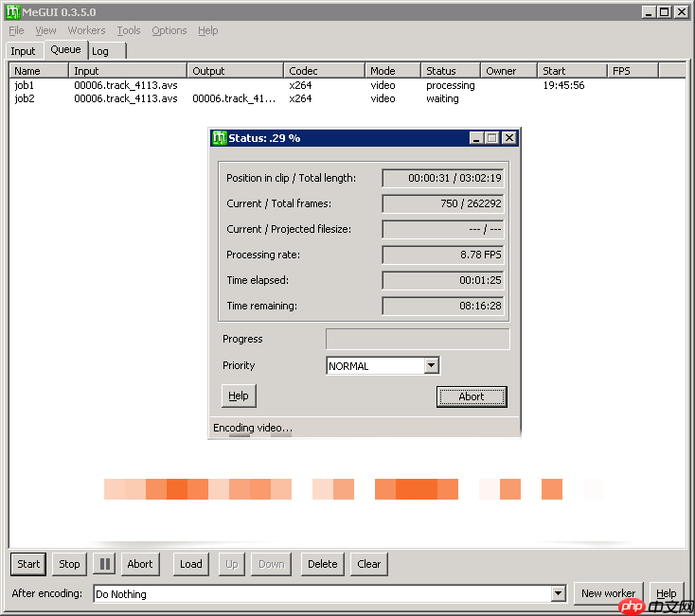Switch to the Input tab
The image size is (695, 616).
point(23,51)
